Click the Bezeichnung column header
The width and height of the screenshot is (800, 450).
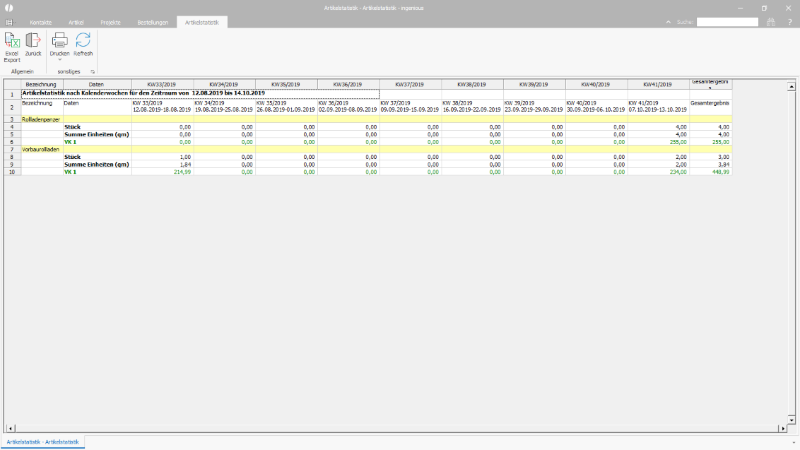point(41,84)
